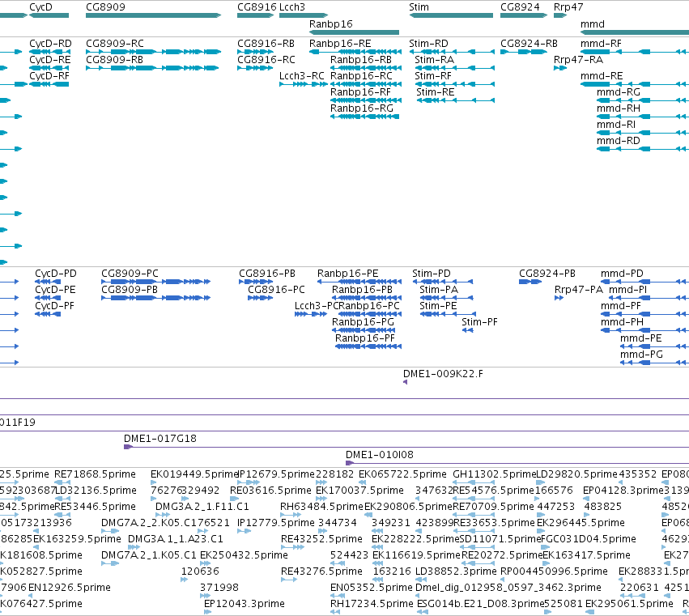The width and height of the screenshot is (689, 616).
Task: Click the DME1-010I08 BAC clone
Action: [517, 463]
